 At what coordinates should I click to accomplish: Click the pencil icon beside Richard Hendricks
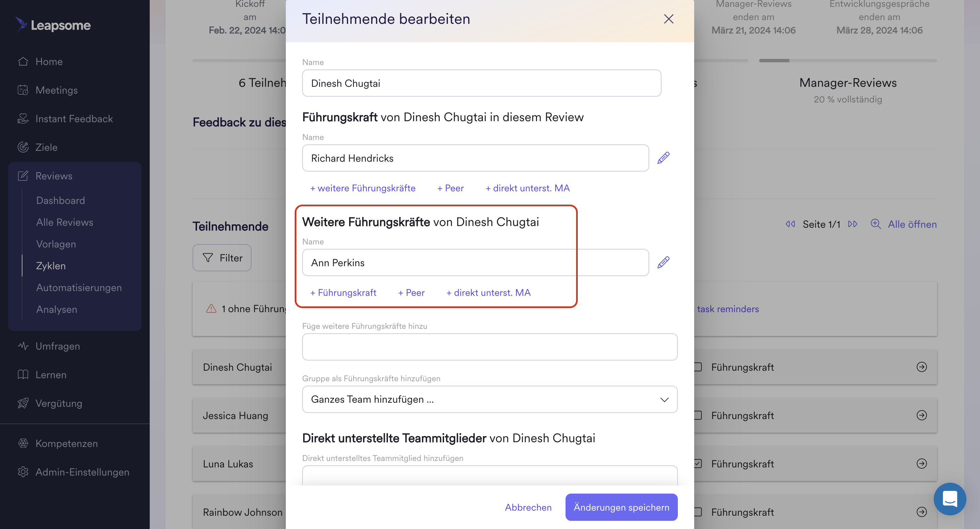tap(663, 158)
